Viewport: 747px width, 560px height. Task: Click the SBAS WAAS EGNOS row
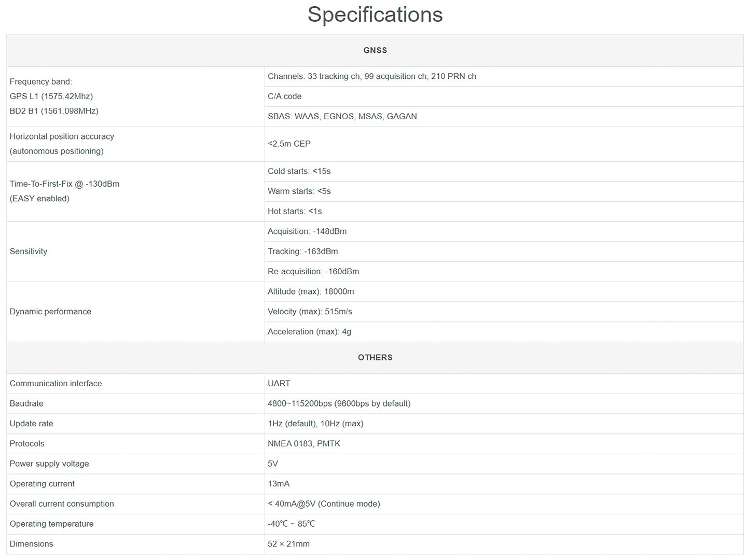pyautogui.click(x=504, y=117)
